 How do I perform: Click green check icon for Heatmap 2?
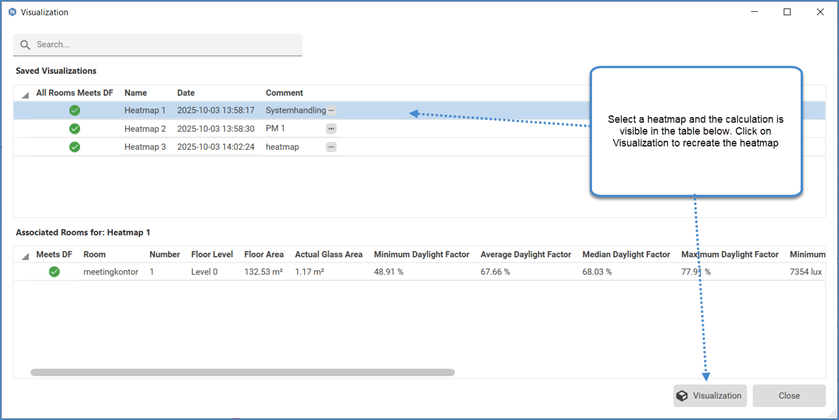click(x=74, y=129)
